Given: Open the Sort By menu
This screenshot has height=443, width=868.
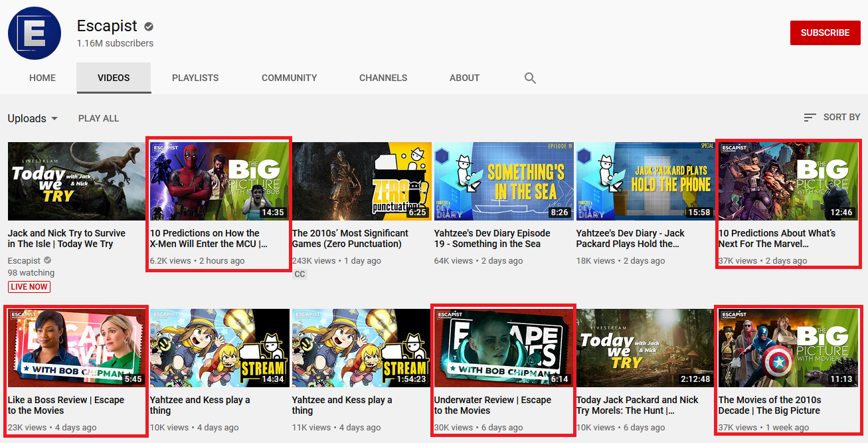Looking at the screenshot, I should 831,117.
